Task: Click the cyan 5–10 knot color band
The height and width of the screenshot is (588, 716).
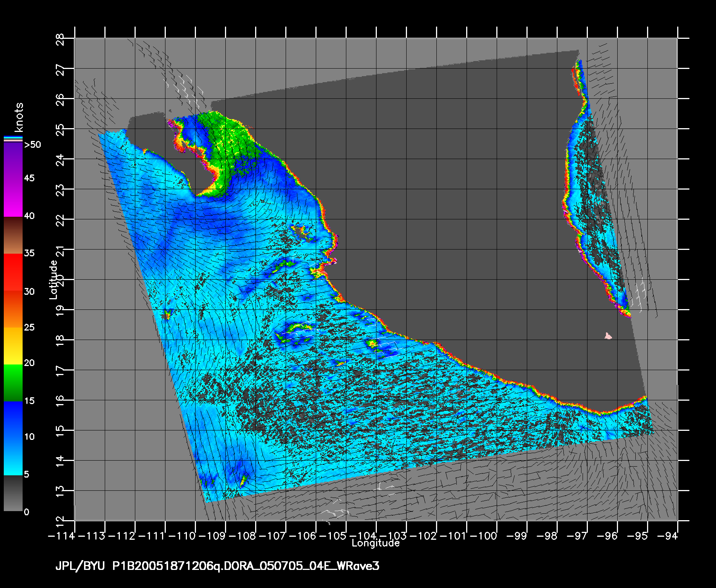Action: 13,457
